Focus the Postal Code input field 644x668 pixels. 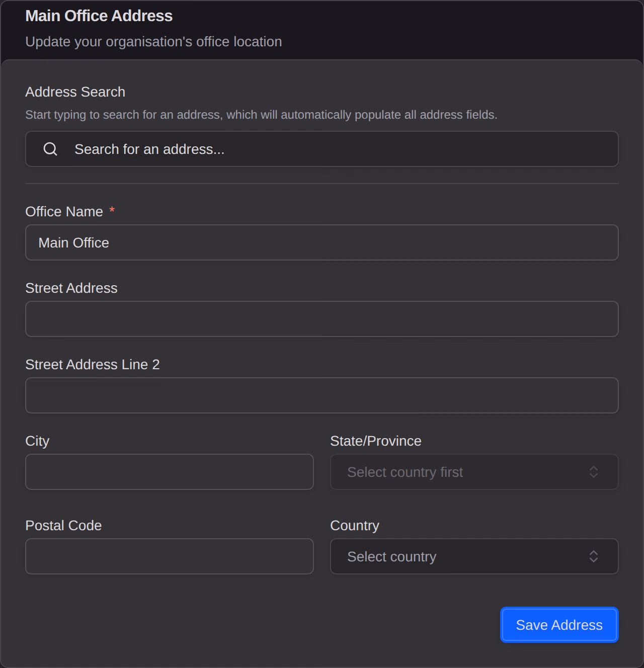click(170, 556)
